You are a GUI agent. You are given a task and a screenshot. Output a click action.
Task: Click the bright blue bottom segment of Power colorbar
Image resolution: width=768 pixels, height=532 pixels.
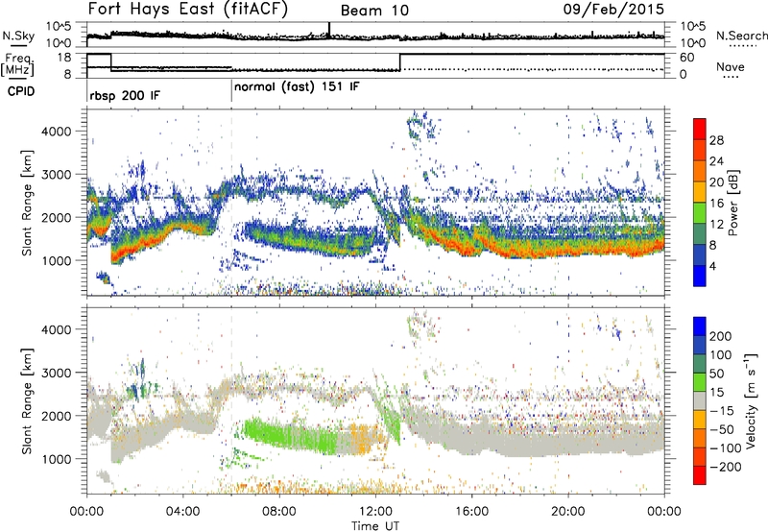[x=700, y=276]
